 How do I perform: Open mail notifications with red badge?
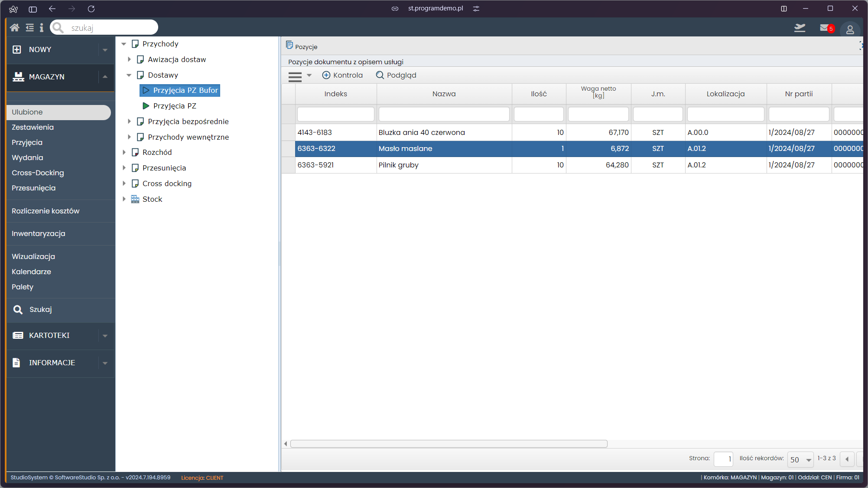click(827, 28)
